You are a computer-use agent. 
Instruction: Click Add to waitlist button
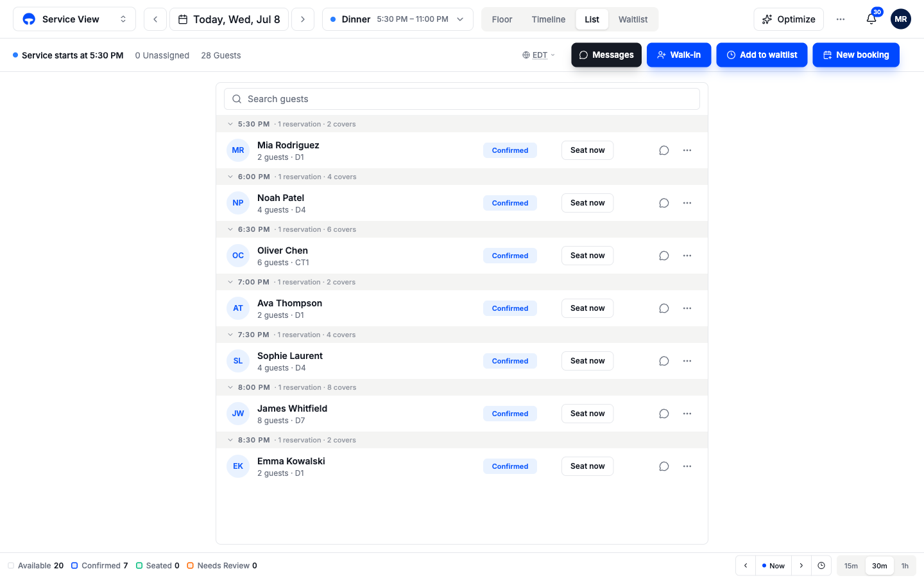(x=762, y=55)
